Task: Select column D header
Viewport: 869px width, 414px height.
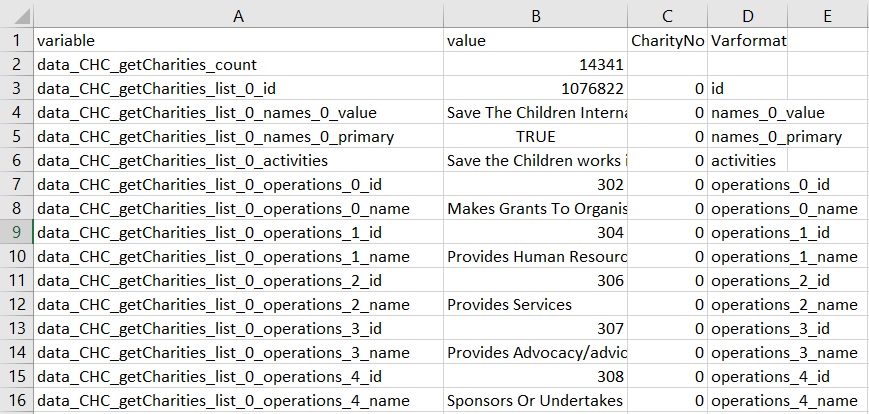Action: tap(747, 15)
